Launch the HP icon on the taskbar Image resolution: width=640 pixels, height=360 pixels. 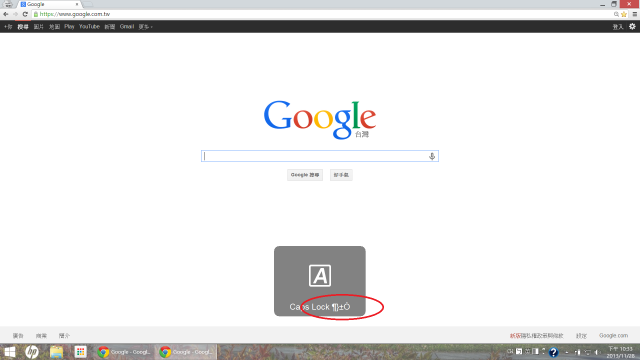click(32, 352)
